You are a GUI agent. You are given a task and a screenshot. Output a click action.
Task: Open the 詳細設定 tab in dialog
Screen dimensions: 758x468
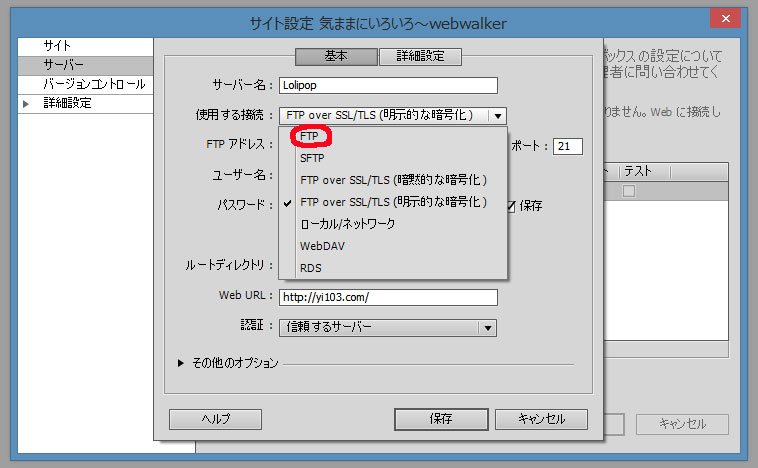(x=420, y=57)
